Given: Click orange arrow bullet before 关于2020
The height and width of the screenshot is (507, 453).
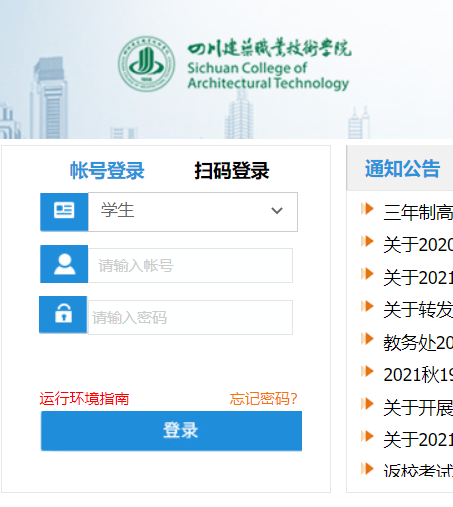Looking at the screenshot, I should (367, 241).
